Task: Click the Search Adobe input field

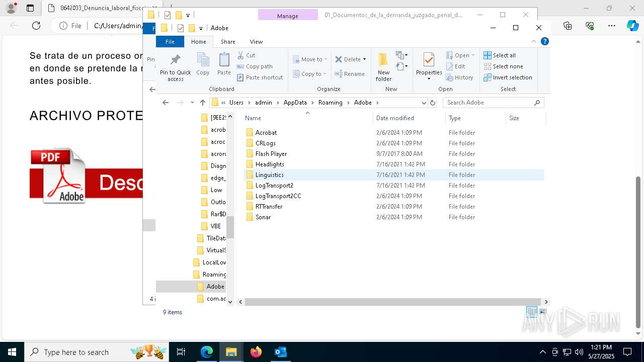Action: 493,103
